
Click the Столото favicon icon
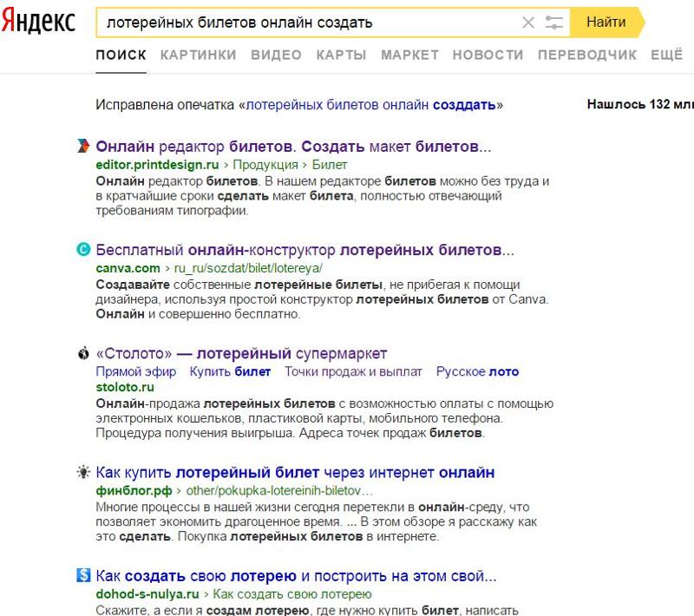click(83, 353)
